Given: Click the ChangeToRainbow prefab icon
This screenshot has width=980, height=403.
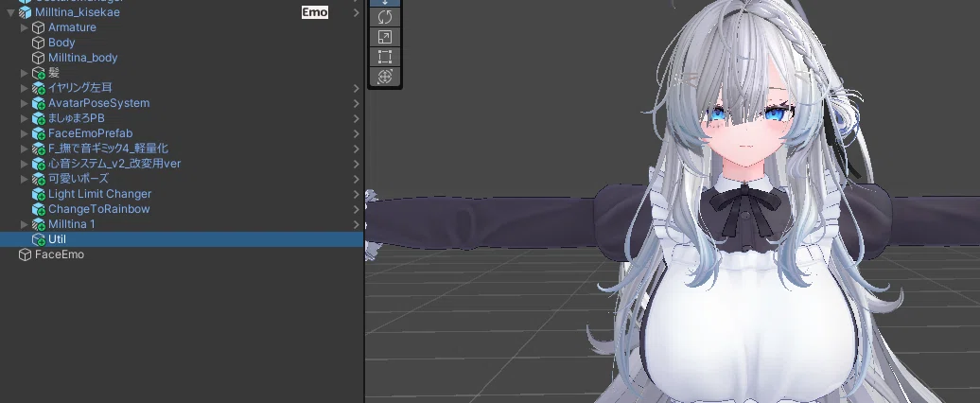Looking at the screenshot, I should pyautogui.click(x=39, y=209).
